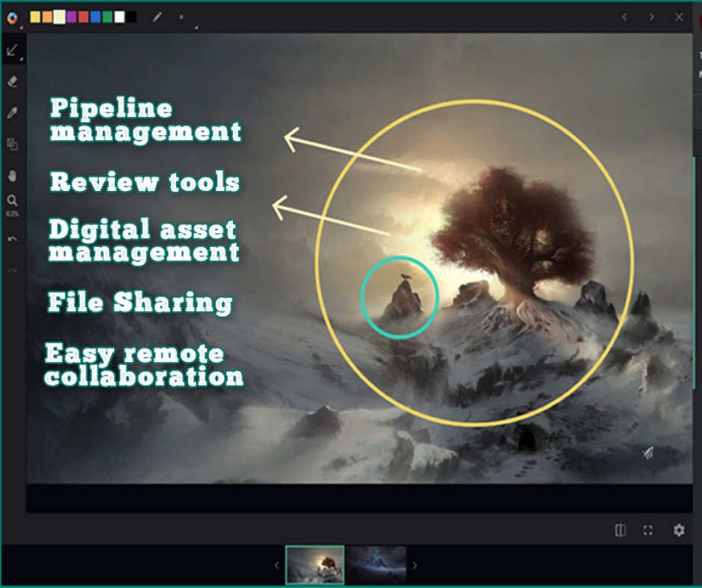Image resolution: width=702 pixels, height=588 pixels.
Task: Toggle the pen stroke tool in top bar
Action: [157, 16]
